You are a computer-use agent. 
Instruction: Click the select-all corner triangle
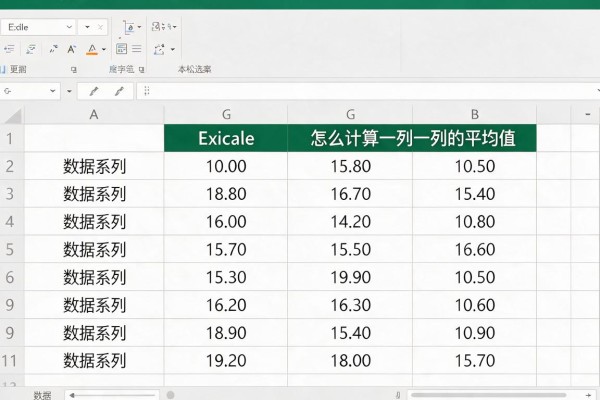pos(12,115)
